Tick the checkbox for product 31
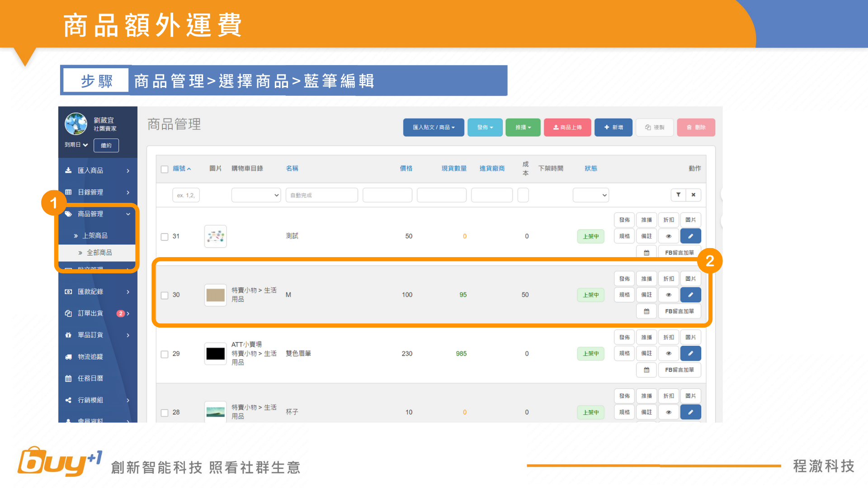 tap(165, 236)
